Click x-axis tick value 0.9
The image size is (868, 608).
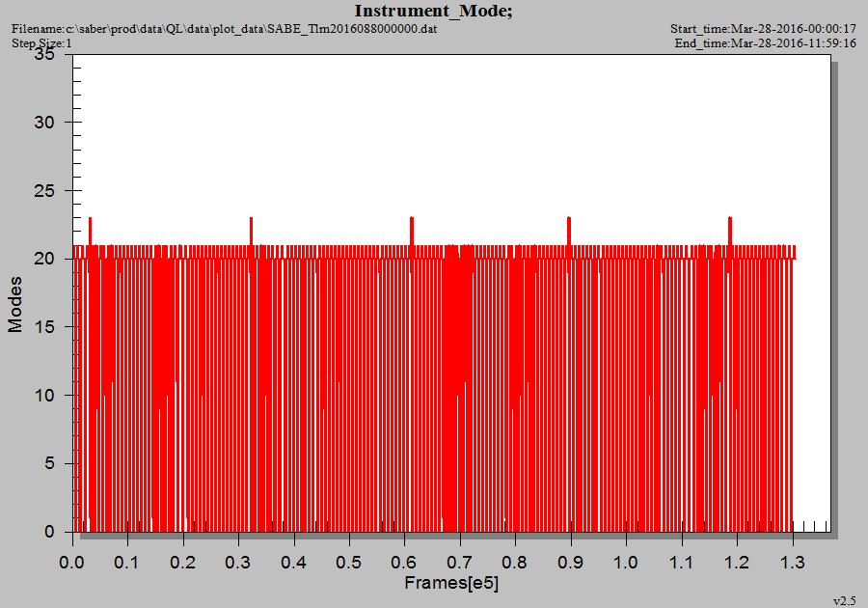[x=570, y=563]
